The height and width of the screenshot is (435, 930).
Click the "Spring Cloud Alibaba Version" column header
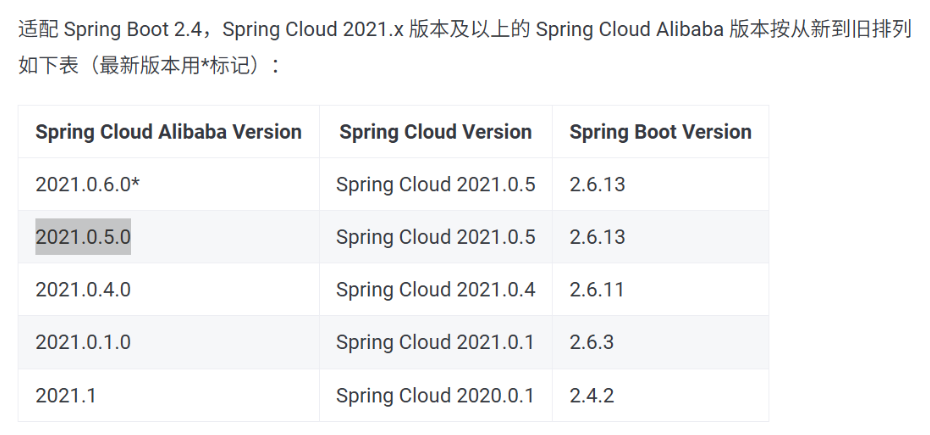[168, 132]
